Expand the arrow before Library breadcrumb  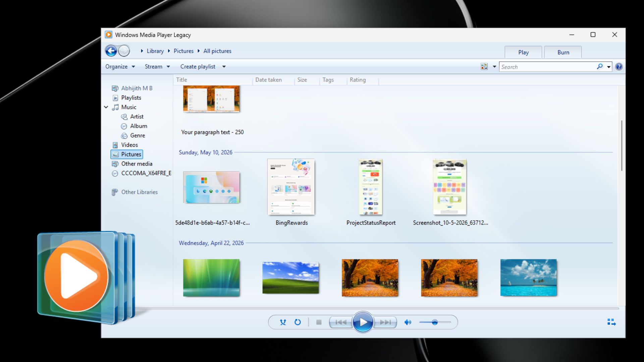(142, 51)
